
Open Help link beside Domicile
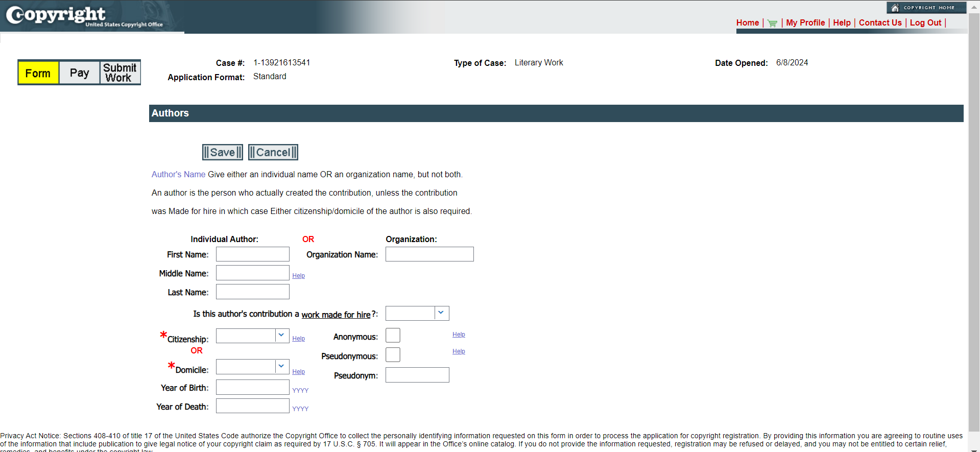pyautogui.click(x=298, y=372)
